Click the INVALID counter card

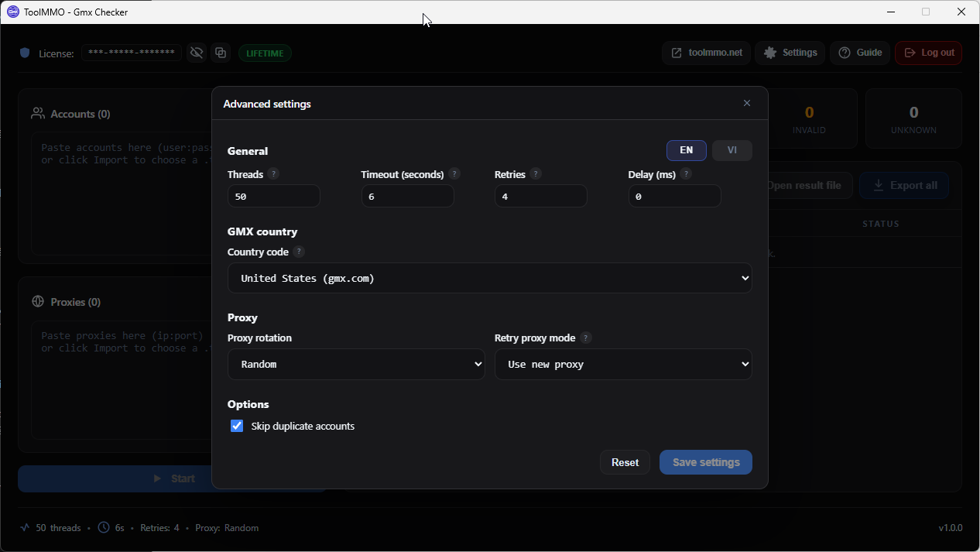pyautogui.click(x=809, y=118)
